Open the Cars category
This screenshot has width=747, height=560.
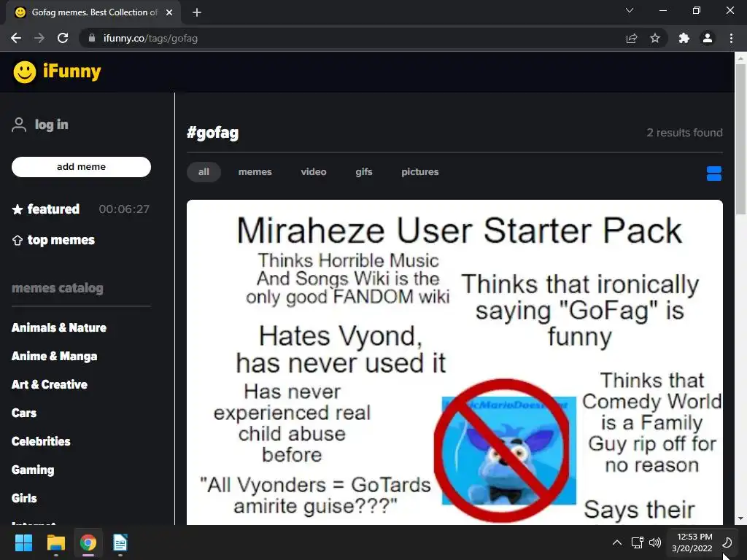click(24, 413)
